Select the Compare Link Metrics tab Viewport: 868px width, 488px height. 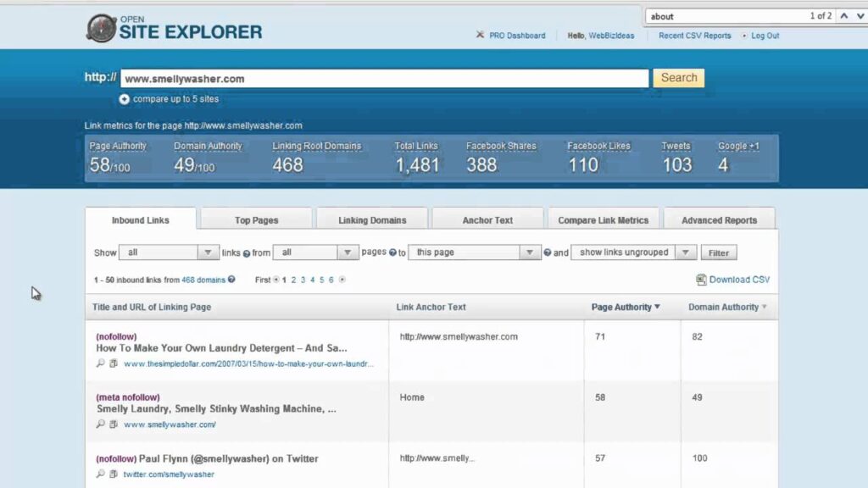click(604, 220)
